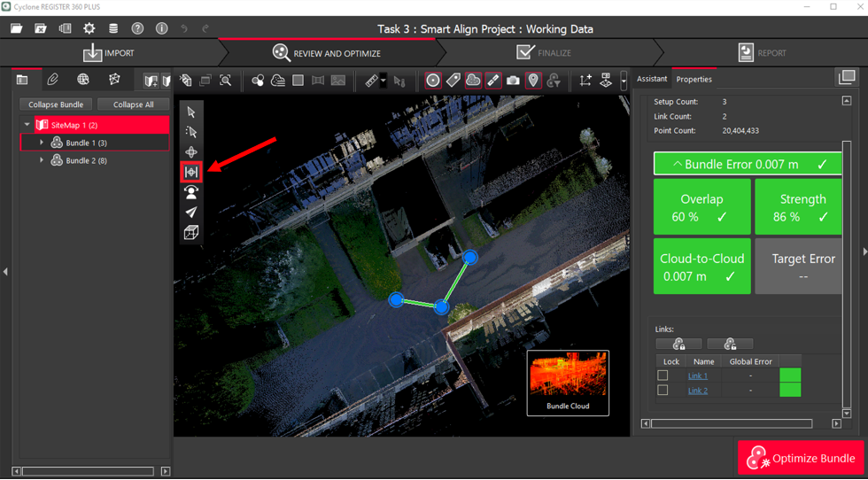The image size is (868, 480).
Task: Choose the arrow pick tool
Action: click(x=191, y=112)
